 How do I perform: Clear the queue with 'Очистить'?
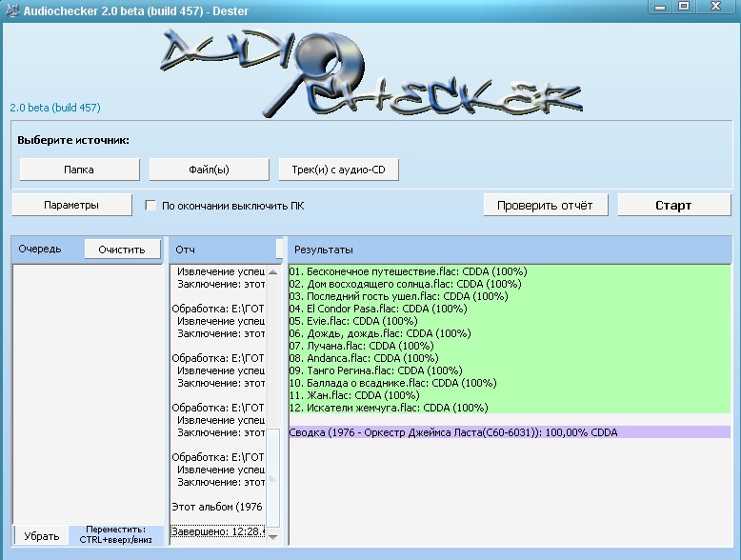point(122,249)
